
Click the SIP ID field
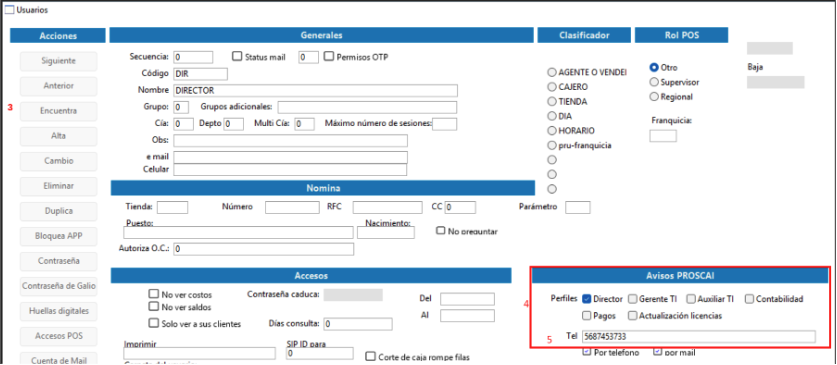click(x=320, y=353)
